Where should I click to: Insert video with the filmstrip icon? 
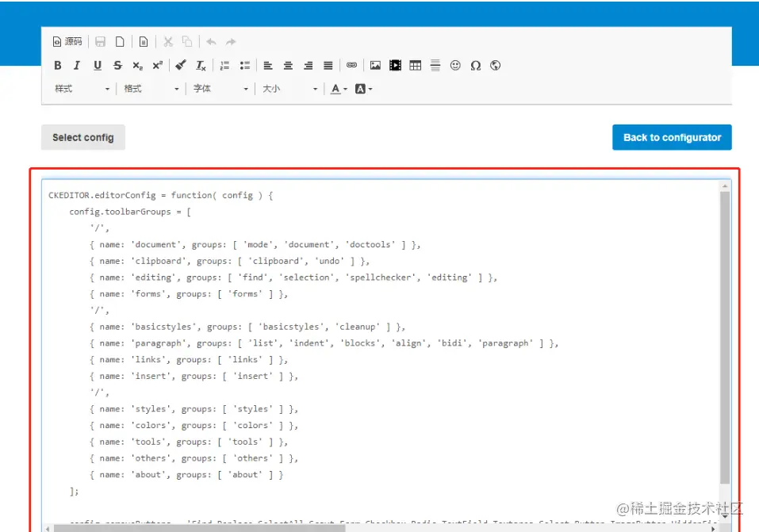[x=395, y=65]
